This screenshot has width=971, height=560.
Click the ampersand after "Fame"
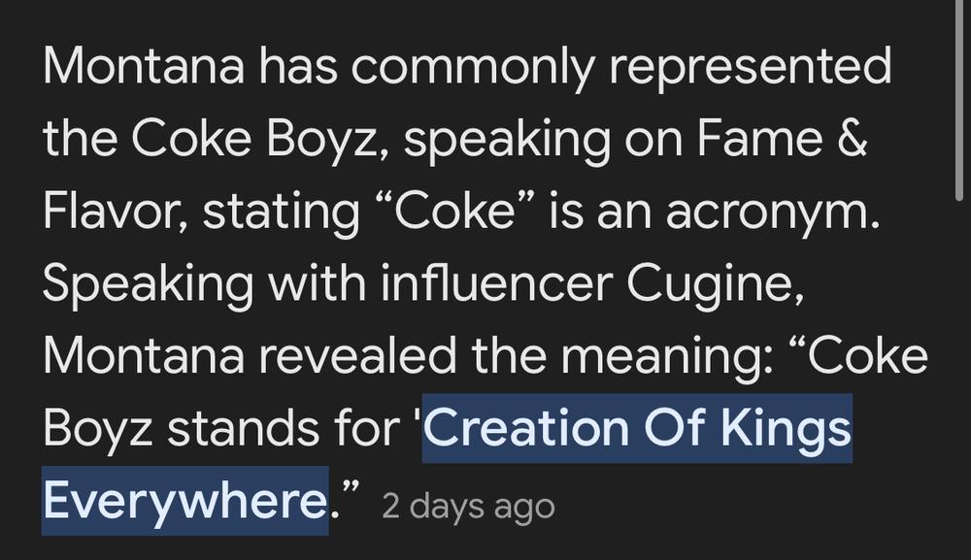coord(853,138)
